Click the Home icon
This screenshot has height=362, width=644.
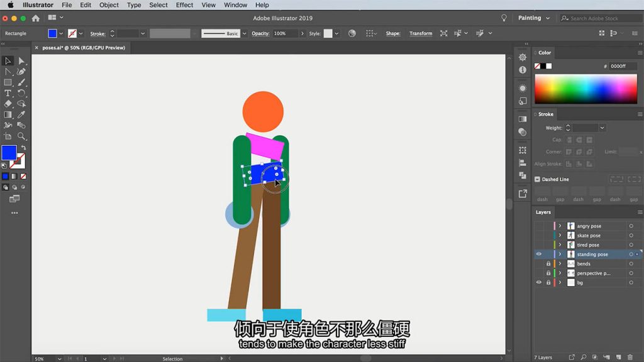[x=36, y=18]
